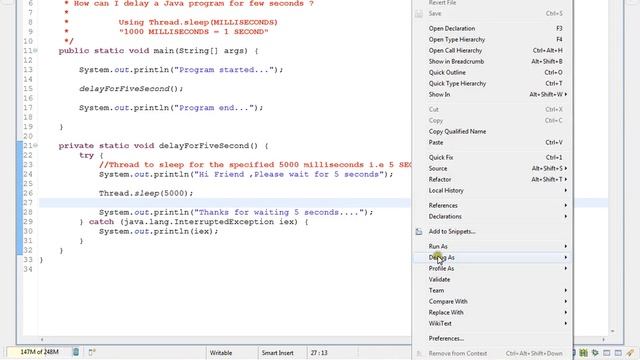Screen dimensions: 640x360
Task: Open the WikiText submenu
Action: 493,323
